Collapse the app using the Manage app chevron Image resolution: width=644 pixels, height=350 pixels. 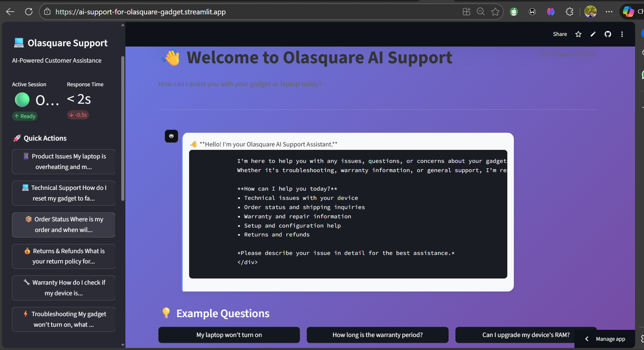[x=587, y=338]
